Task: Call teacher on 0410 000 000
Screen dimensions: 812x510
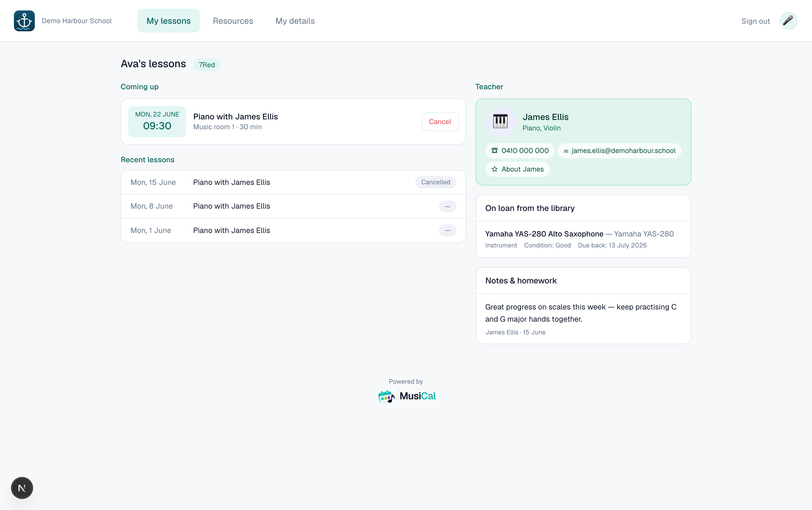Action: coord(520,151)
